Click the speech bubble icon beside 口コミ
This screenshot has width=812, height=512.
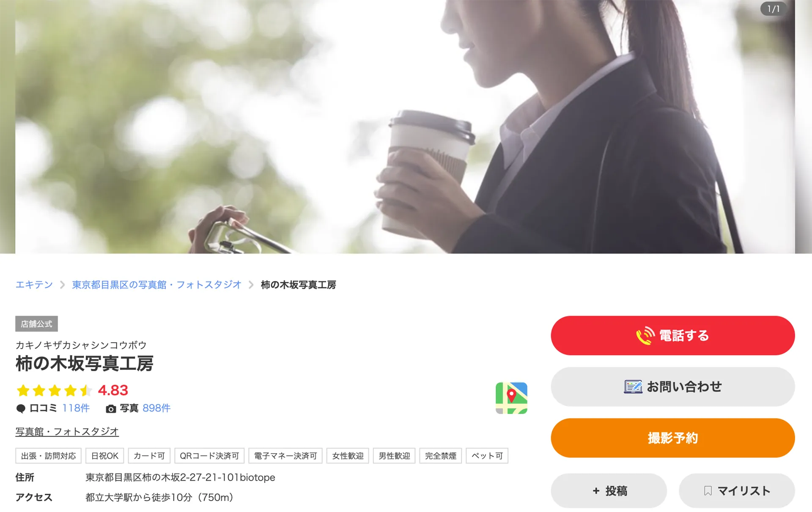point(21,409)
